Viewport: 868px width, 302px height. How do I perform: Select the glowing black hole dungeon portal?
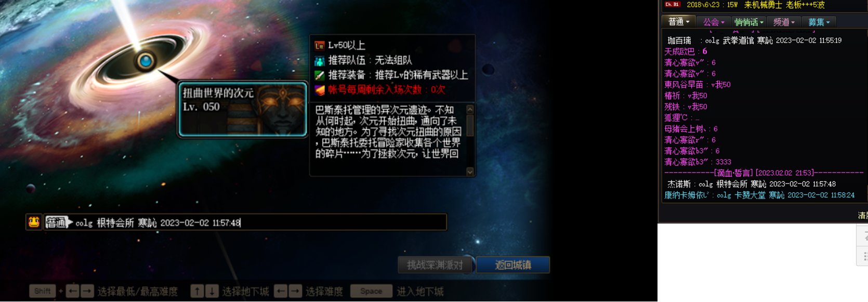click(146, 61)
